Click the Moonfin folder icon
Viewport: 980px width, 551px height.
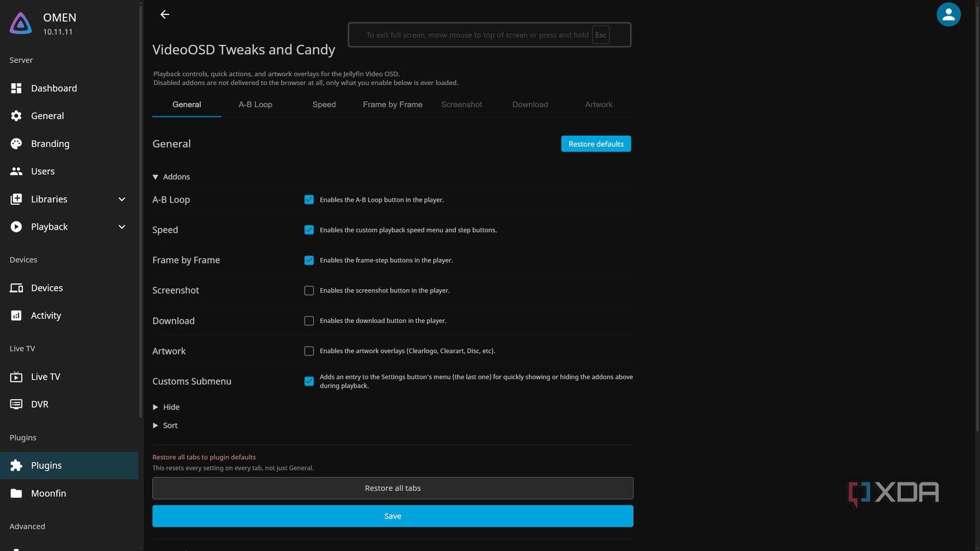[16, 494]
